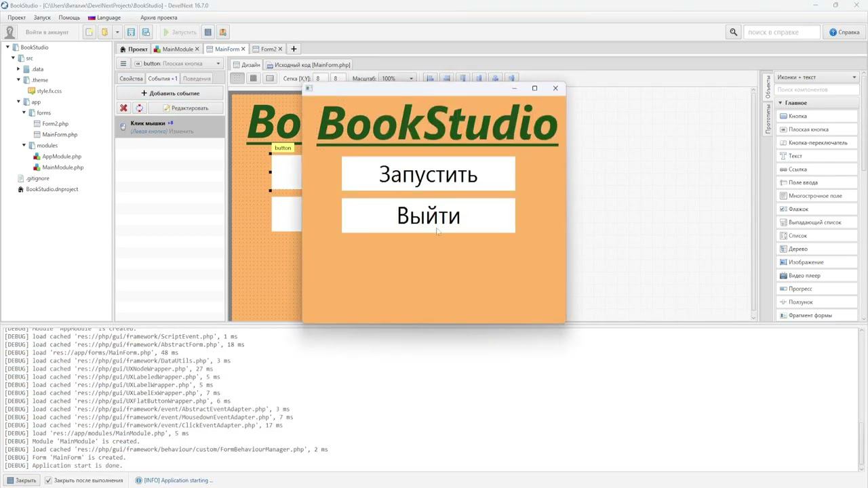Open the 'Помощь' menu
The image size is (868, 488).
click(x=68, y=18)
